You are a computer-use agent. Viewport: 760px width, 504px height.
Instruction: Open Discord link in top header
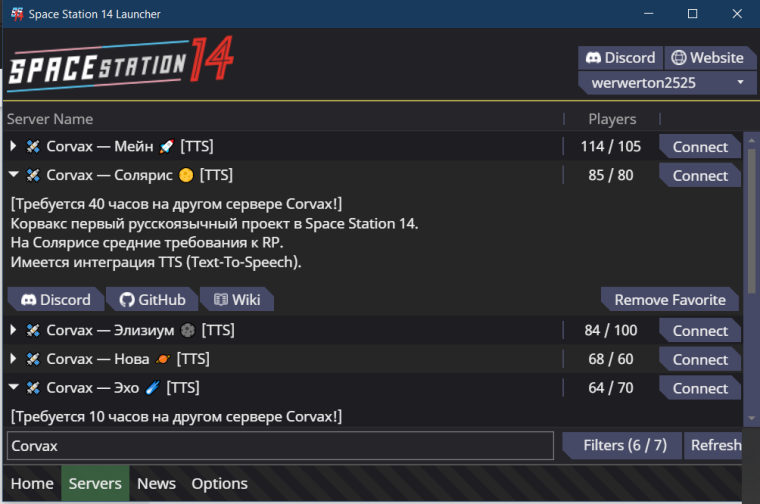tap(620, 58)
